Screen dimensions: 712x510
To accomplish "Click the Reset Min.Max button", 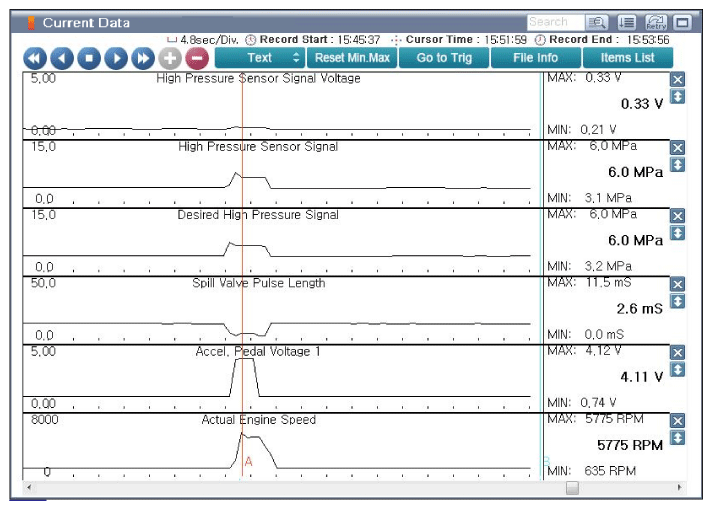I will 352,58.
